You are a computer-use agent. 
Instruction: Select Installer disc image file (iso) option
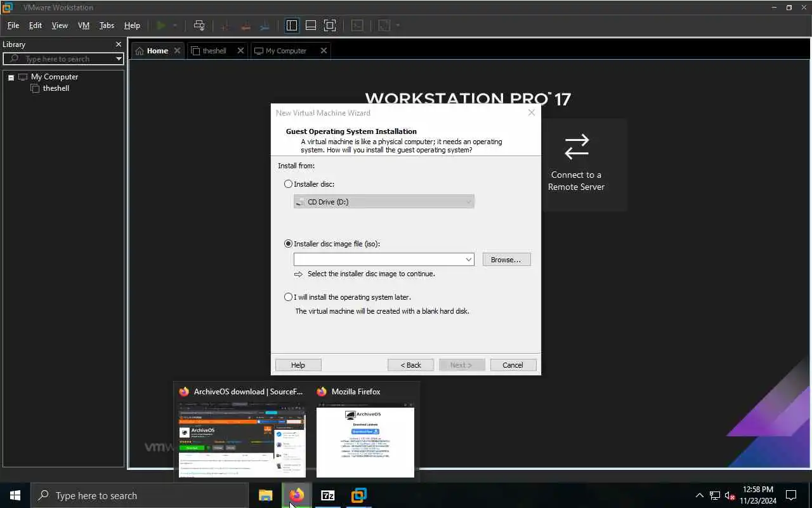(x=289, y=244)
